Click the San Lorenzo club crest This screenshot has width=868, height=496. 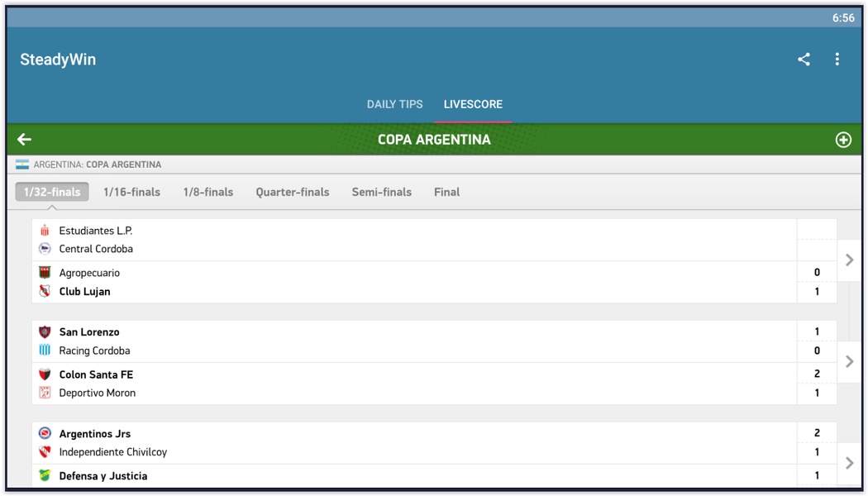45,331
